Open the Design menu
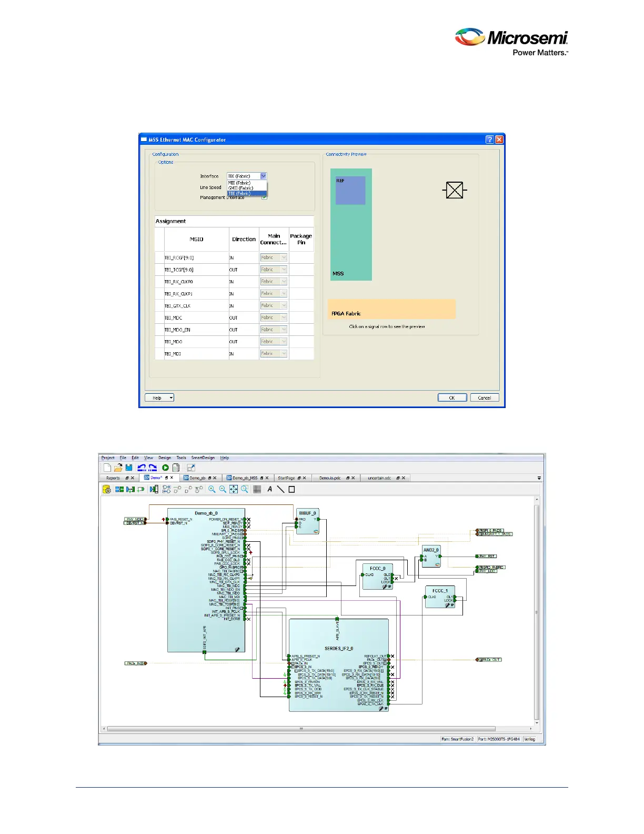Viewport: 644px width, 834px height. (x=165, y=458)
